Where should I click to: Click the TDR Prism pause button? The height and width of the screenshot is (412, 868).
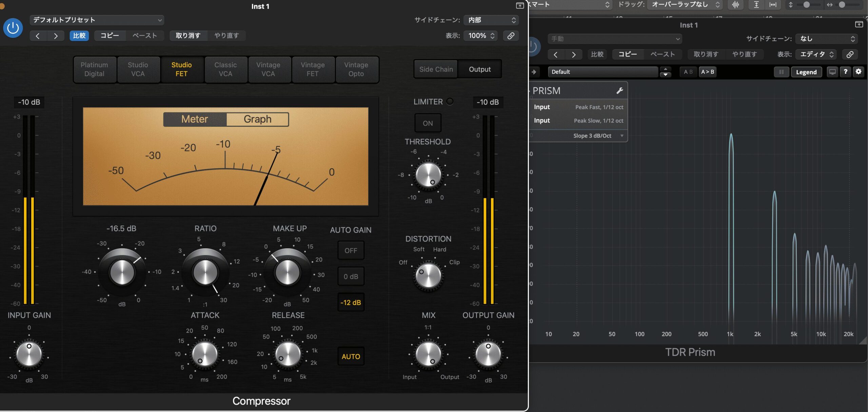pyautogui.click(x=781, y=72)
